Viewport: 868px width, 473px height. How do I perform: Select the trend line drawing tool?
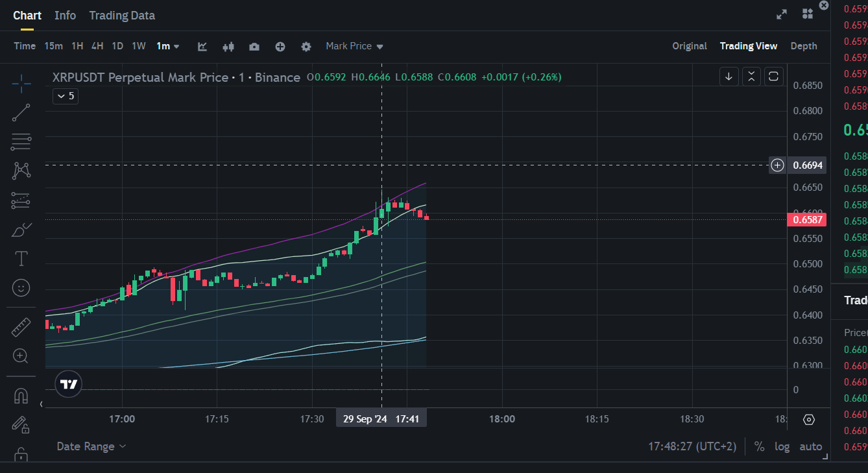(21, 113)
